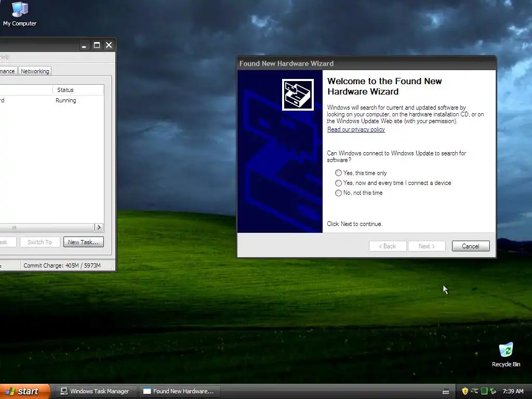532x399 pixels.
Task: Click the yellow security shield tray icon
Action: (465, 391)
